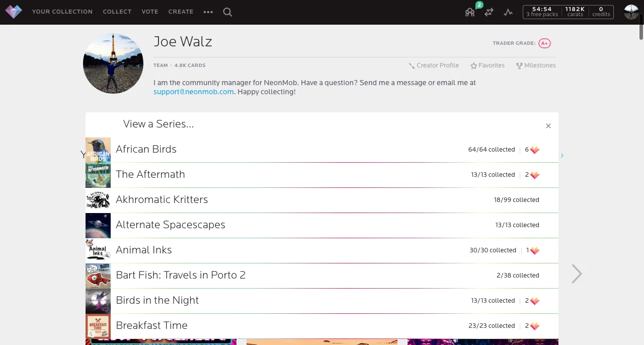
Task: Click the Alternate Spacescapes thumbnail
Action: pos(98,225)
